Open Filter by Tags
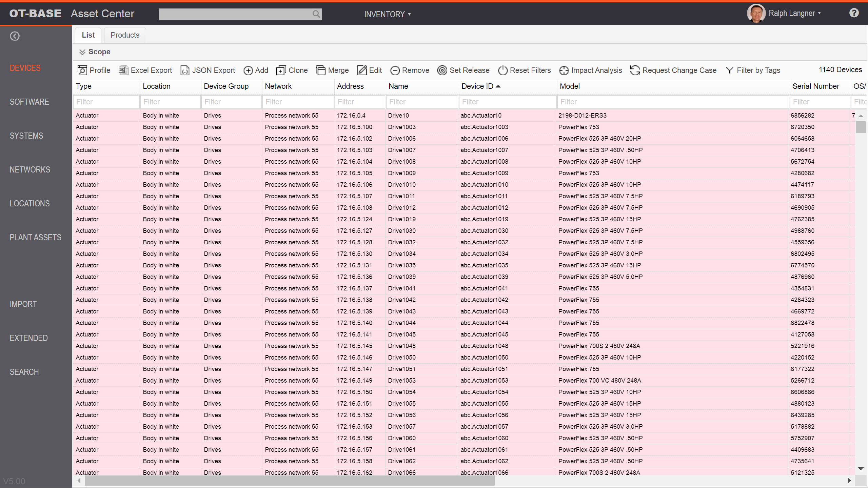The height and width of the screenshot is (488, 868). [x=753, y=70]
